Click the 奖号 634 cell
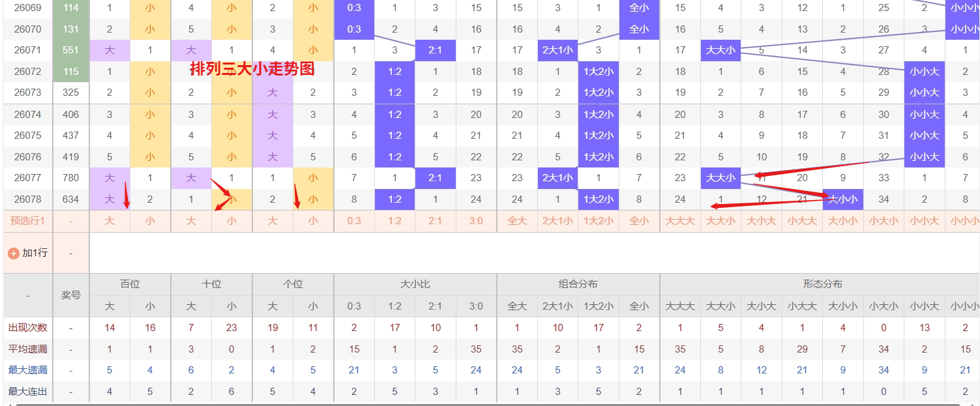This screenshot has width=980, height=406. pos(70,199)
